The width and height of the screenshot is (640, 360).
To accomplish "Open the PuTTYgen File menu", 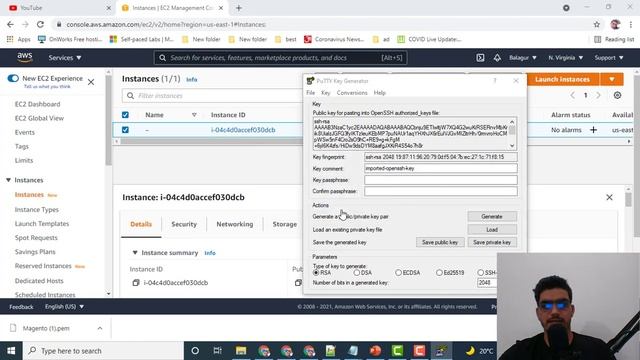I will tap(311, 93).
